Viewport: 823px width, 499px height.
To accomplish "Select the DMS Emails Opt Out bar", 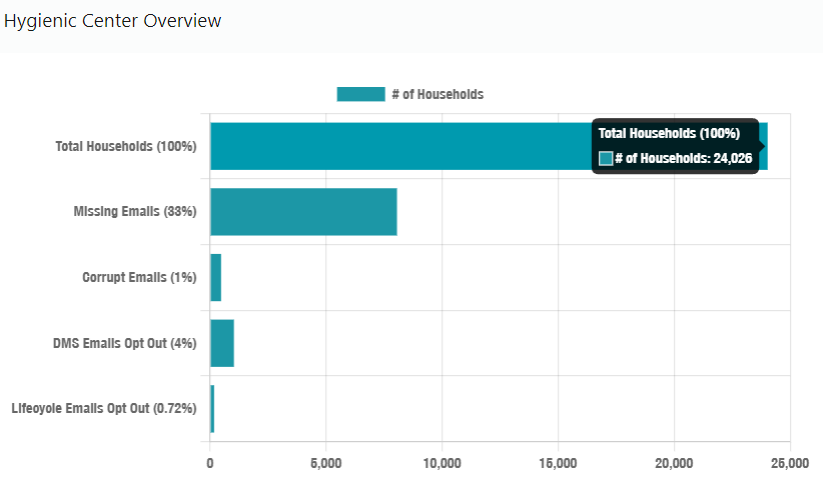I will pos(222,343).
